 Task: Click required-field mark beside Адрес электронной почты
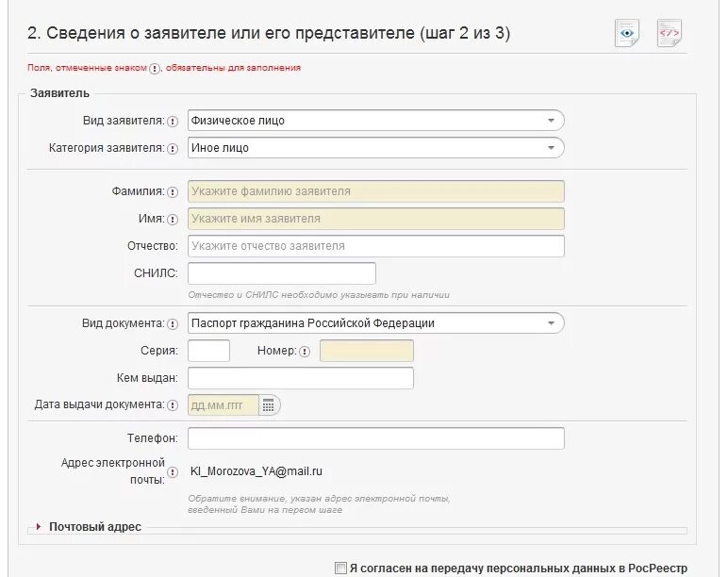click(x=173, y=472)
